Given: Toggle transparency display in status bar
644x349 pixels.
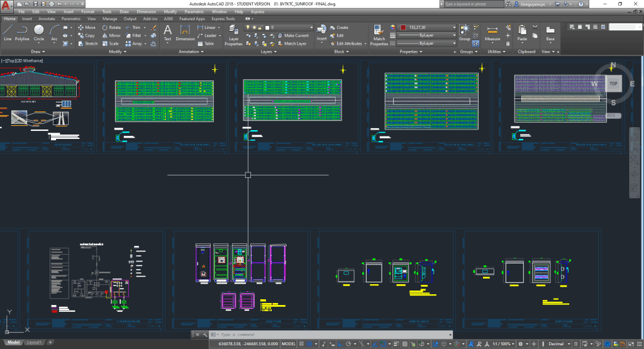Looking at the screenshot, I should pyautogui.click(x=404, y=344).
